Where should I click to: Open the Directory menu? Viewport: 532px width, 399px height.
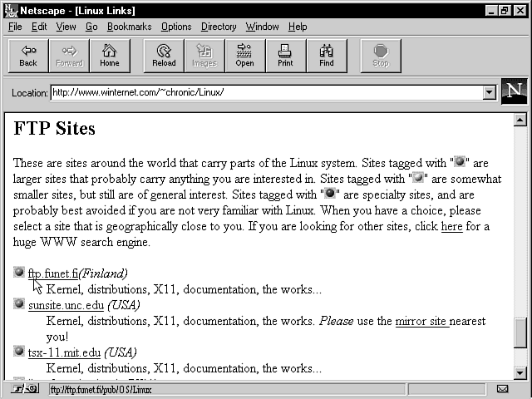pyautogui.click(x=219, y=27)
